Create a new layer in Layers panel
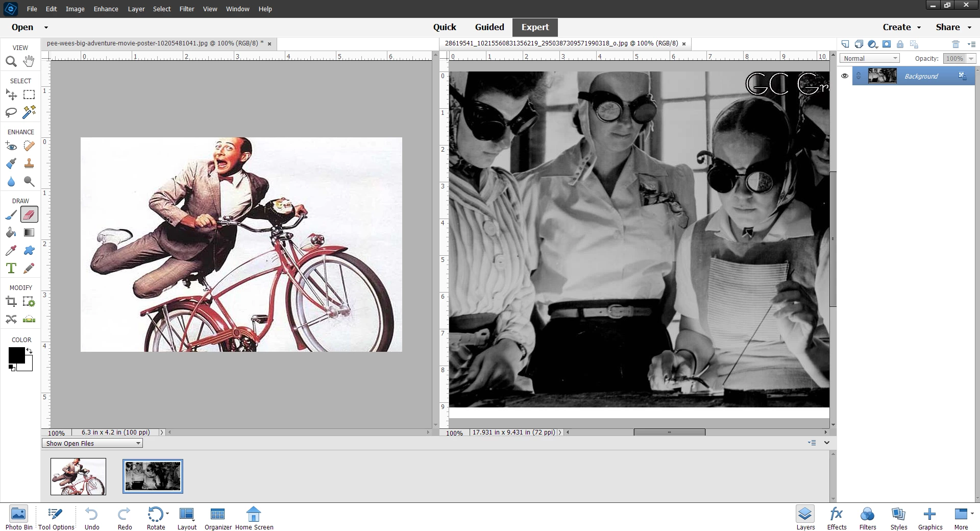Image resolution: width=980 pixels, height=531 pixels. tap(845, 44)
